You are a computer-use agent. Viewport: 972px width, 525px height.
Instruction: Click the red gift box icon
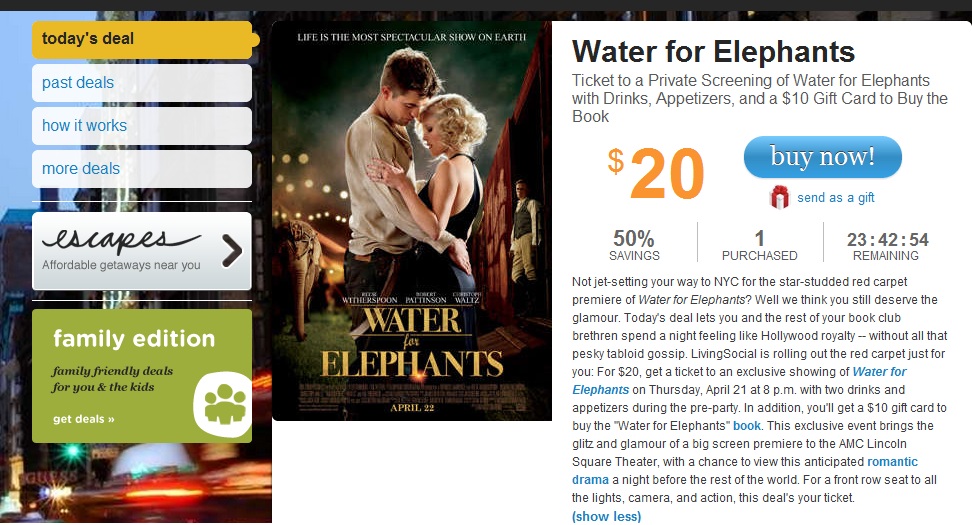pos(780,197)
